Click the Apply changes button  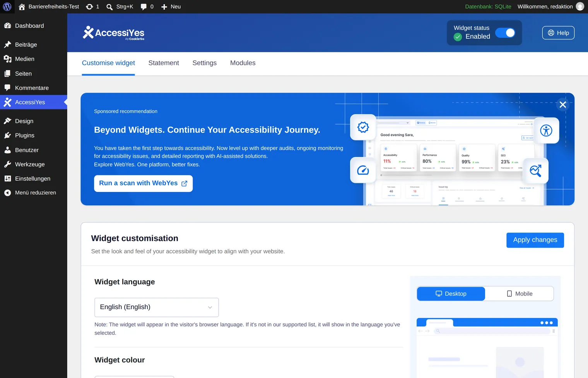click(x=535, y=240)
